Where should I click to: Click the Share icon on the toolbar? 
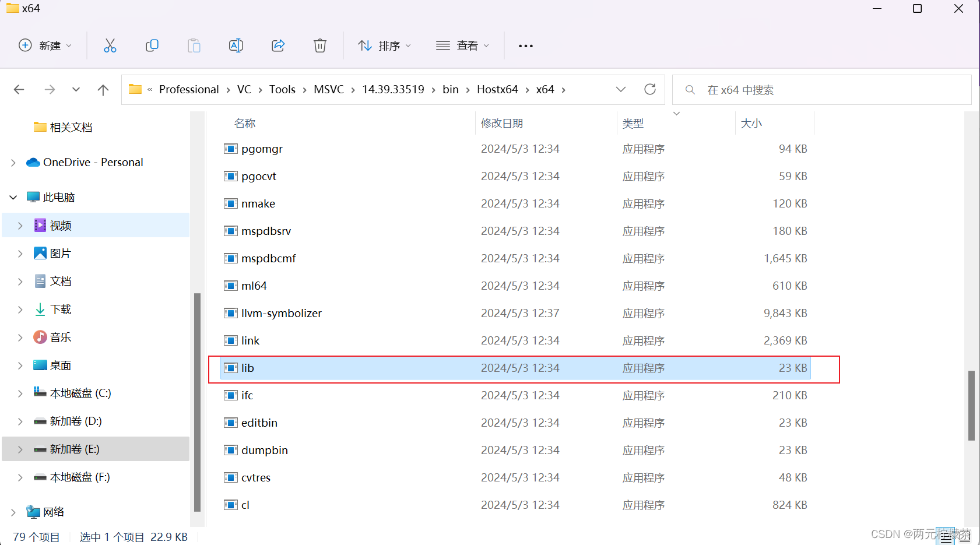pos(278,45)
